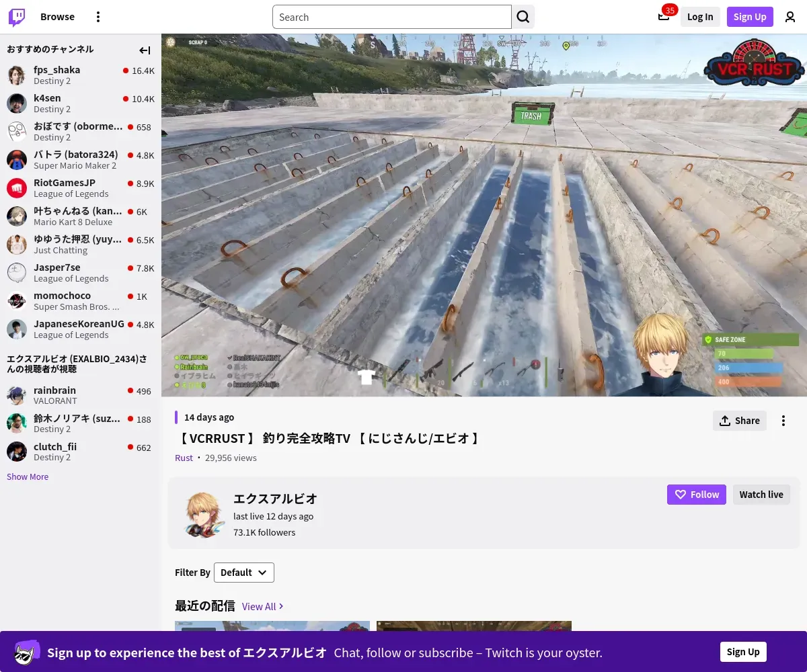Open the Twitch home logo
The image size is (807, 672).
(x=17, y=17)
